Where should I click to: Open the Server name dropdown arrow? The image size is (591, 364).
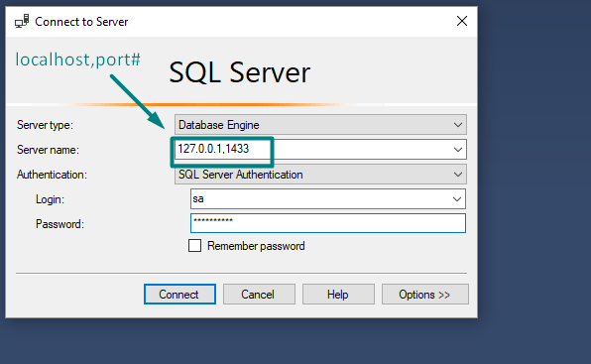458,150
